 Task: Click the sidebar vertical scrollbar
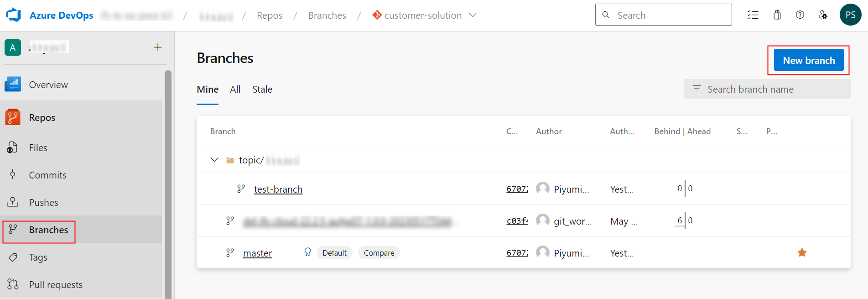168,183
